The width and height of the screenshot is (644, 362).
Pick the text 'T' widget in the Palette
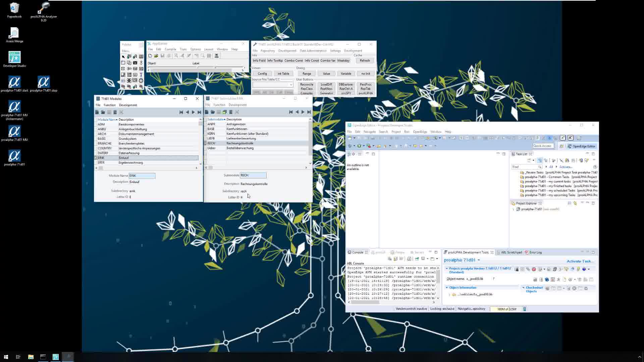[141, 75]
